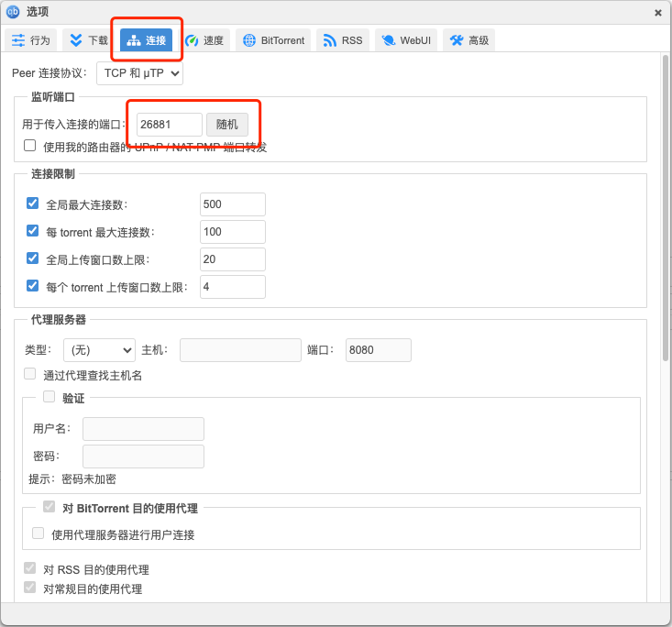The height and width of the screenshot is (627, 672).
Task: Click the 高级 tab tools icon
Action: coord(457,40)
